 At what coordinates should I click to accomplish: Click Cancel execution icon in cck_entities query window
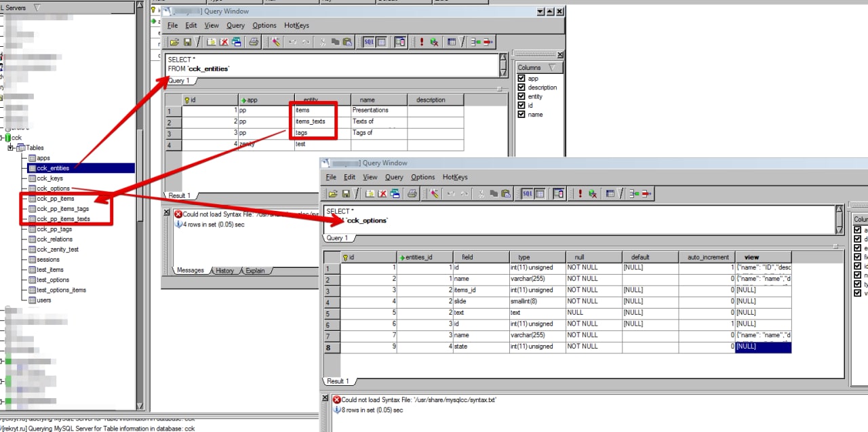(434, 42)
